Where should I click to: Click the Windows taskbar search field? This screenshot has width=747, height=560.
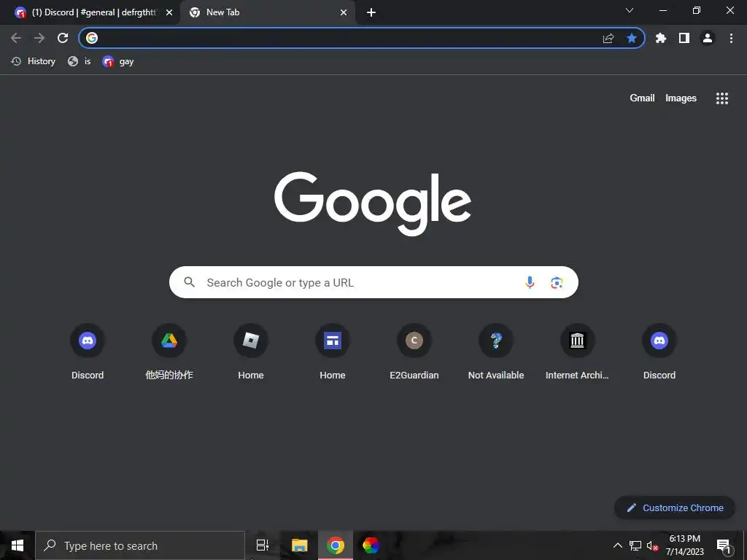pyautogui.click(x=140, y=545)
